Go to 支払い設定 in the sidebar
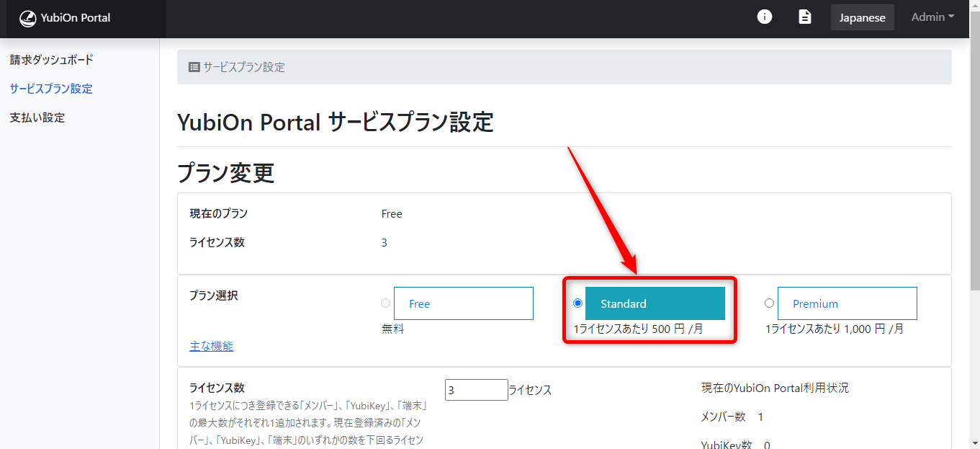Image resolution: width=980 pixels, height=449 pixels. pos(37,117)
